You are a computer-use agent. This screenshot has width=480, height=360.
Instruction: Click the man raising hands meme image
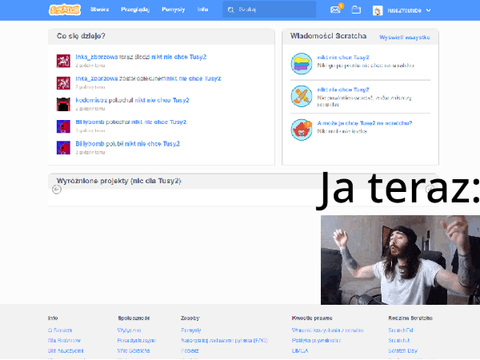[x=400, y=260]
